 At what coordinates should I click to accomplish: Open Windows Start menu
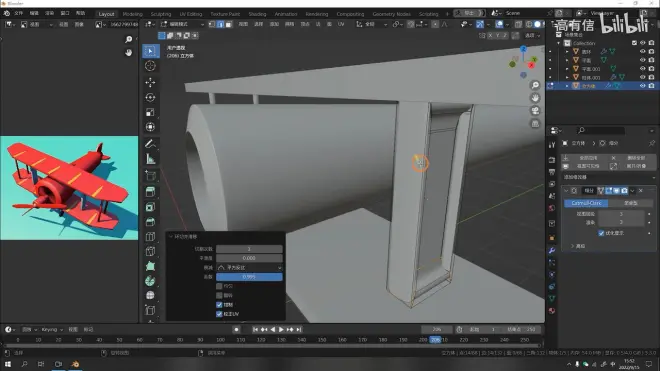click(x=8, y=364)
